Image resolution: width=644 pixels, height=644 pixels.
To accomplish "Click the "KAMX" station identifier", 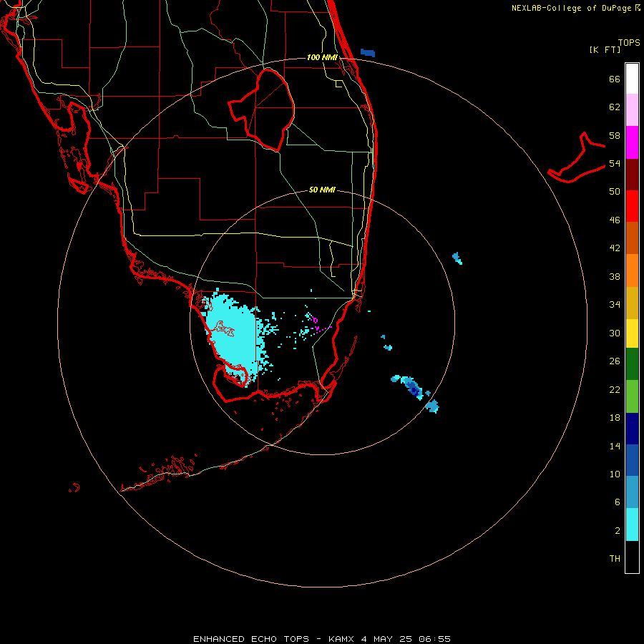I will pos(341,639).
